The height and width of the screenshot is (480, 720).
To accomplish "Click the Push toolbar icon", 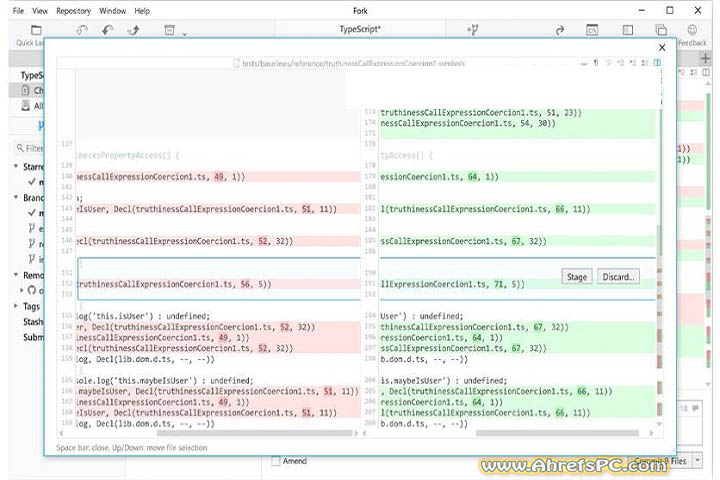I will [x=134, y=30].
